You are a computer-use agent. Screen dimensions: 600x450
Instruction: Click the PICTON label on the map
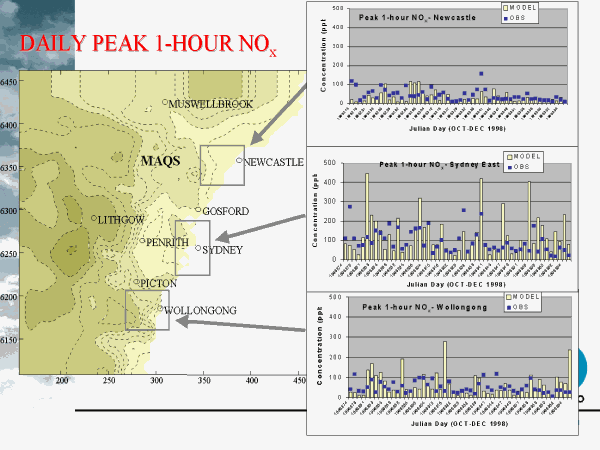point(158,284)
